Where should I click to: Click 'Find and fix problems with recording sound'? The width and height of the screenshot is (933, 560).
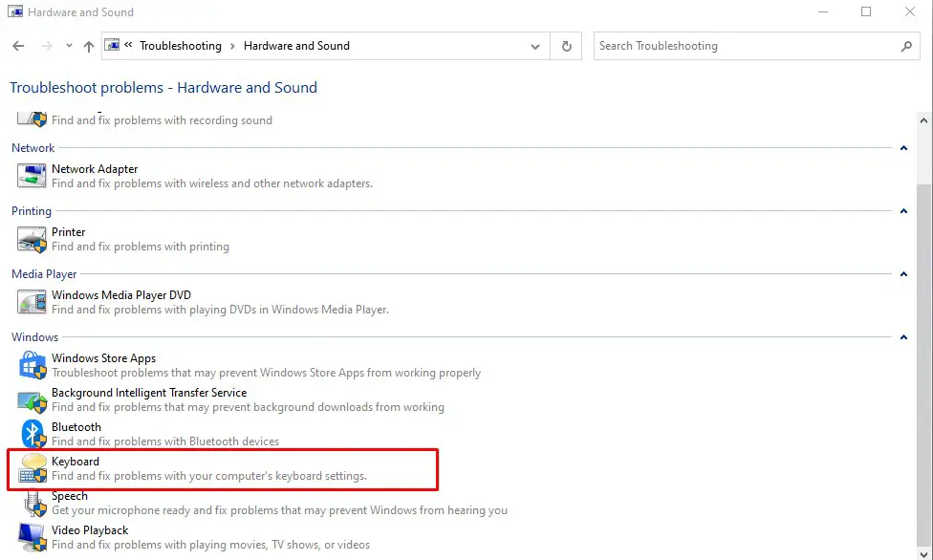click(x=162, y=120)
